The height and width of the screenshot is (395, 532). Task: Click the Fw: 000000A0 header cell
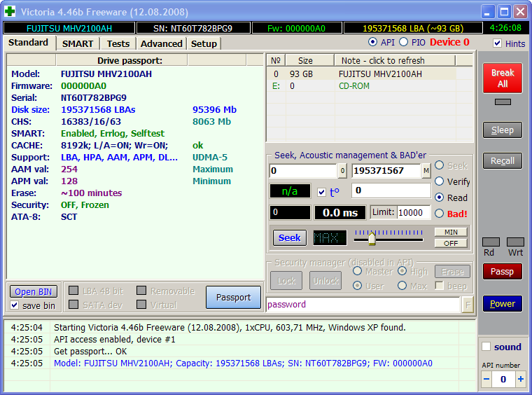(x=297, y=28)
